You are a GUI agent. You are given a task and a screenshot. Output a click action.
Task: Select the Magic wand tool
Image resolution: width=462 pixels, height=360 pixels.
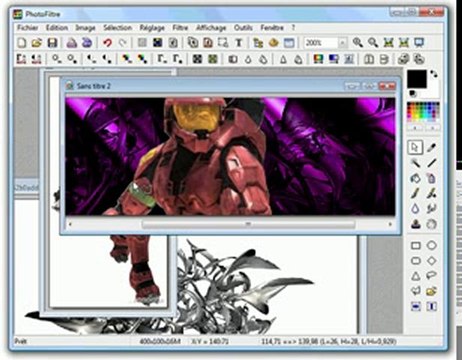pos(415,163)
